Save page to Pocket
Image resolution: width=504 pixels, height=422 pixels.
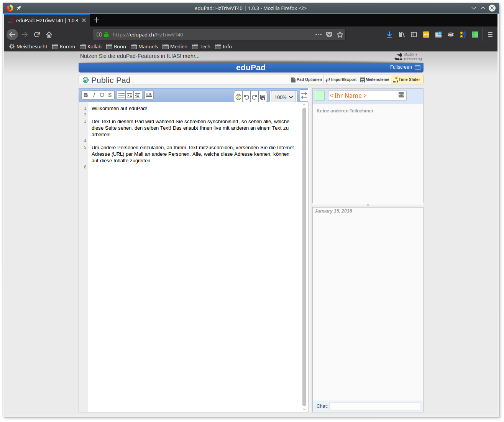tap(329, 35)
